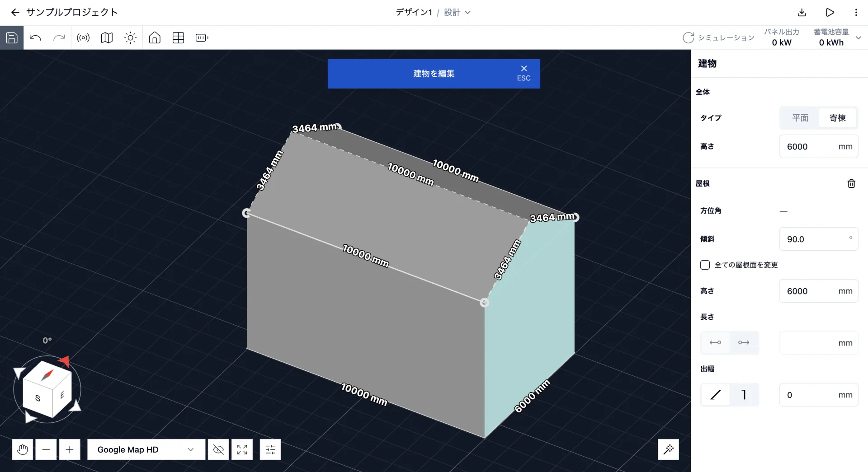Close the 建物を編集 banner with ESC
868x472 pixels.
(x=524, y=73)
